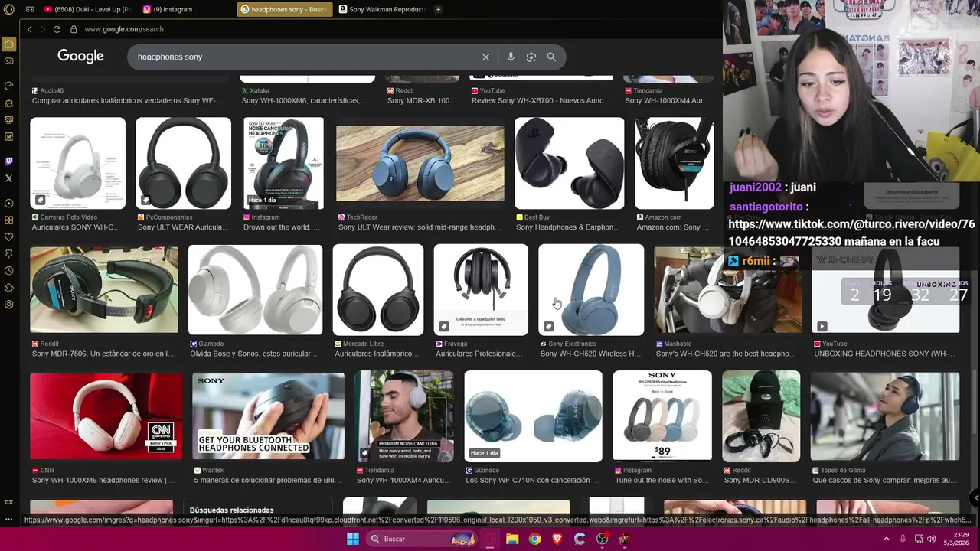Open the GX Mods striped sidebar icon
Screen dimensions: 980x551
[9, 119]
